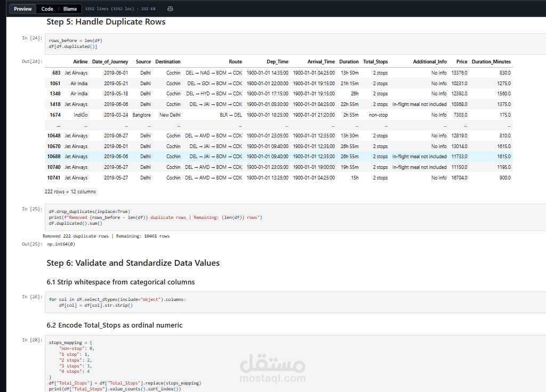
Task: Click the Copilot icon beside file size
Action: point(170,9)
